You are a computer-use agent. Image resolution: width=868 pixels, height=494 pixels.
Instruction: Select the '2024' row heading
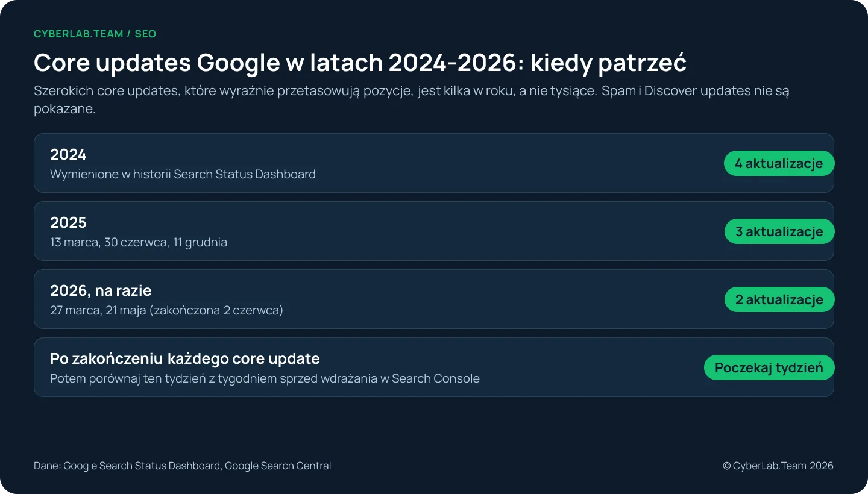68,155
